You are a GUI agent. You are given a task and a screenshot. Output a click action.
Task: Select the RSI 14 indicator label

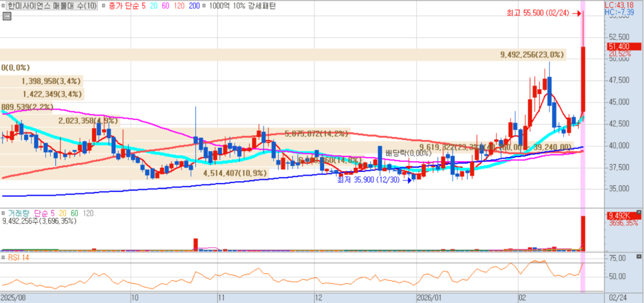[x=18, y=258]
